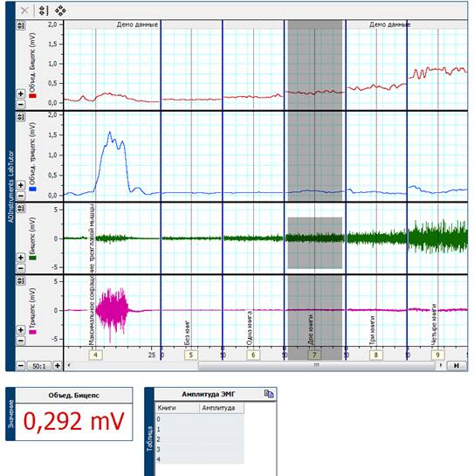Increase horizontal compression with plus button

[x=58, y=365]
